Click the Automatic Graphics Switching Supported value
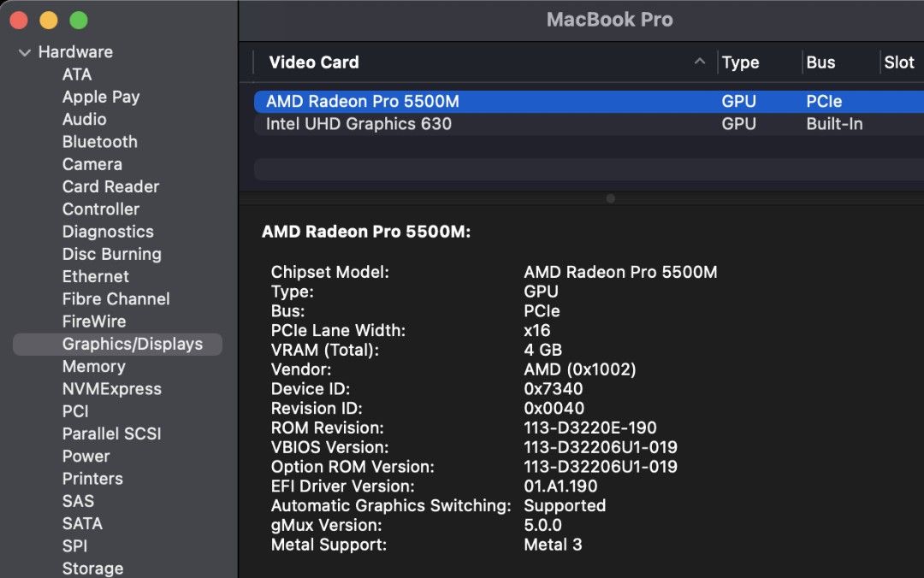The height and width of the screenshot is (578, 924). (565, 505)
